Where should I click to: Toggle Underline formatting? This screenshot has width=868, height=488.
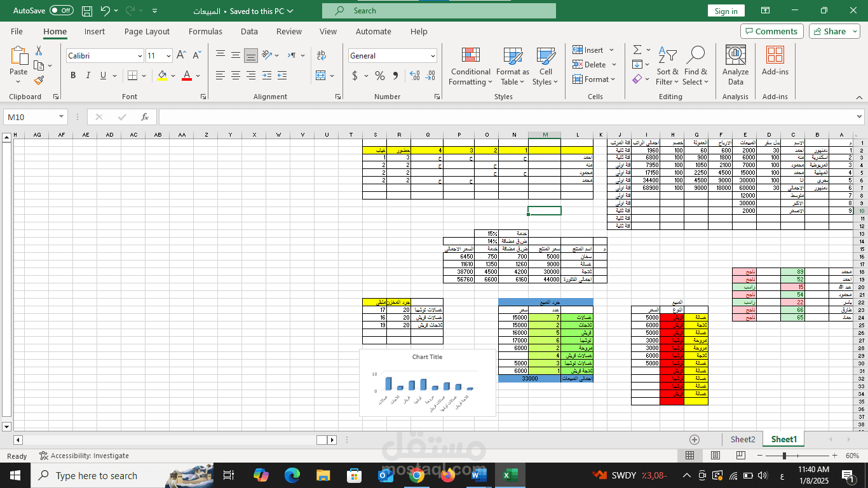[x=103, y=76]
